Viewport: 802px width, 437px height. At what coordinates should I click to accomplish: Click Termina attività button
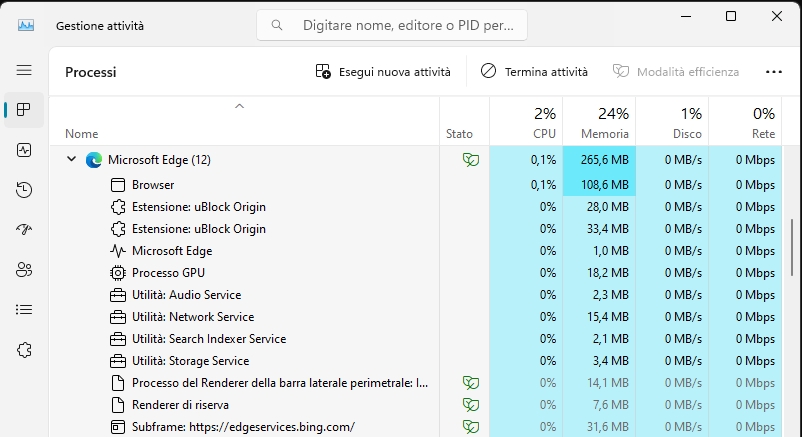pos(534,72)
